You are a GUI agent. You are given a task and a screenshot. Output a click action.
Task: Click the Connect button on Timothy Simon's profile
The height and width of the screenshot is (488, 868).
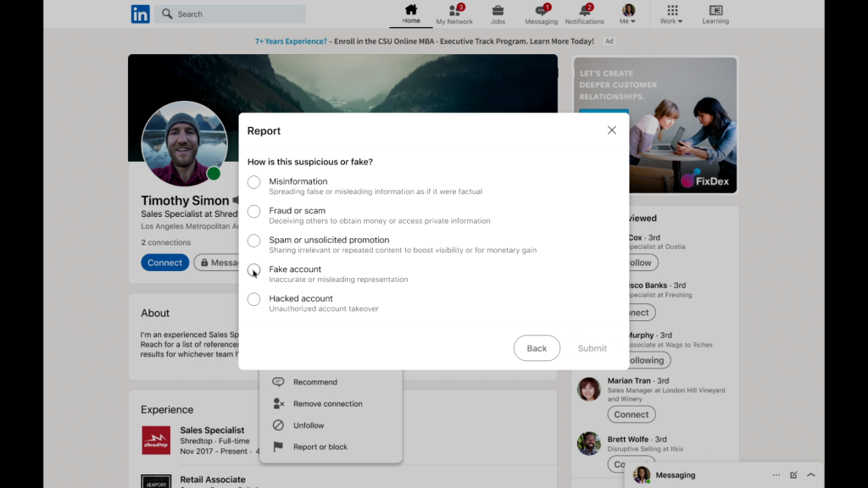[x=164, y=263]
